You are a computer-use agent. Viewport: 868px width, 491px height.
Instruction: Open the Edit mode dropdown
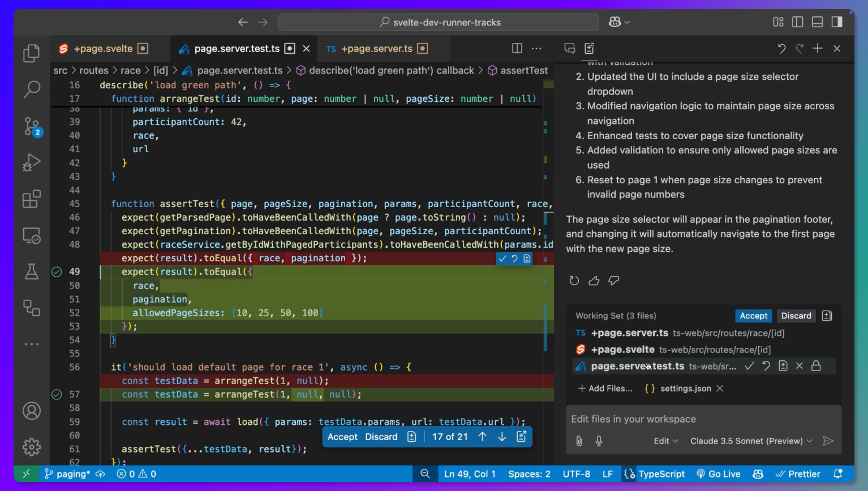[x=665, y=441]
